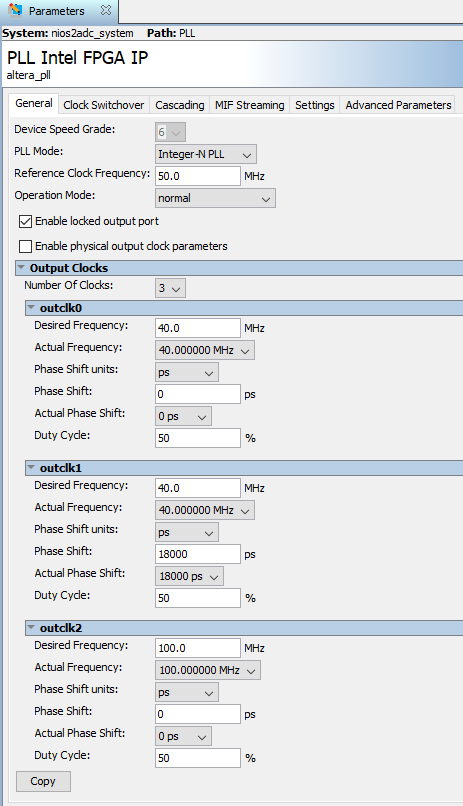Uncheck Enable locked output port
Screen dimensions: 463x806
tap(25, 222)
